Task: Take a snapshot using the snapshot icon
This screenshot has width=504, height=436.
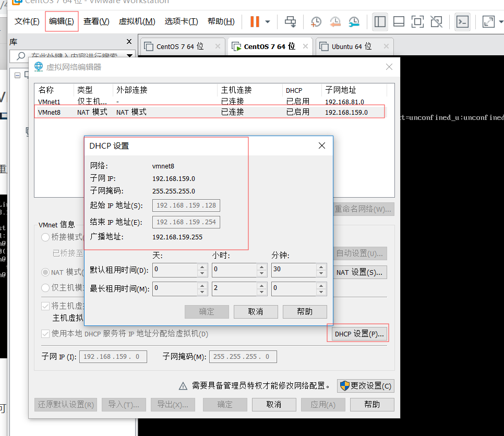Action: [x=315, y=22]
